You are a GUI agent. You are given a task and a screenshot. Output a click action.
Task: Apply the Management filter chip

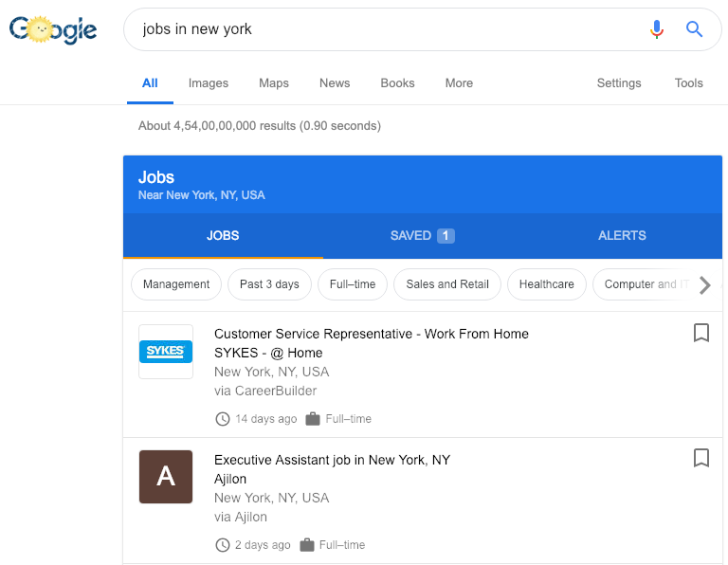[176, 284]
